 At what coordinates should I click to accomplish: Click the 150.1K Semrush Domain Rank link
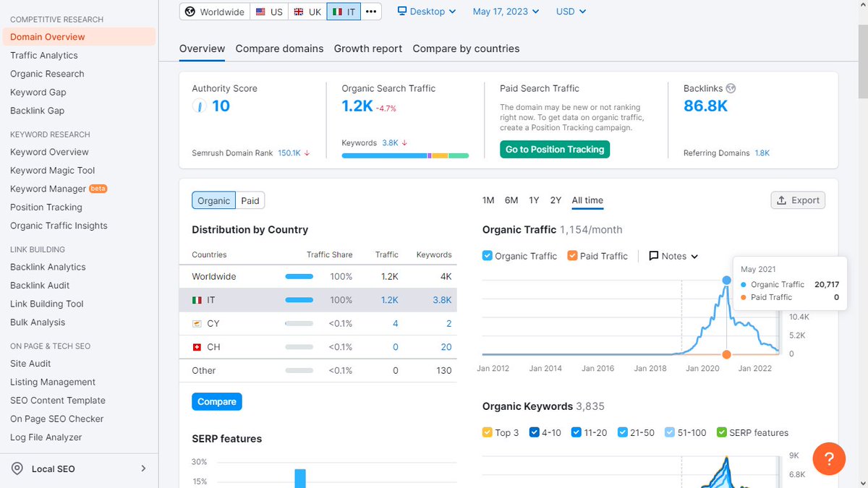coord(289,153)
